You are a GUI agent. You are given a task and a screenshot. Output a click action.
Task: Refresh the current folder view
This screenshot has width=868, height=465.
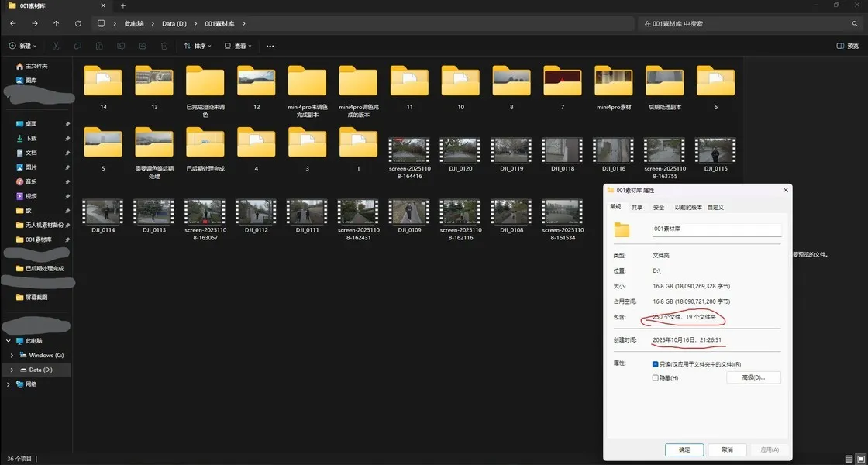77,24
